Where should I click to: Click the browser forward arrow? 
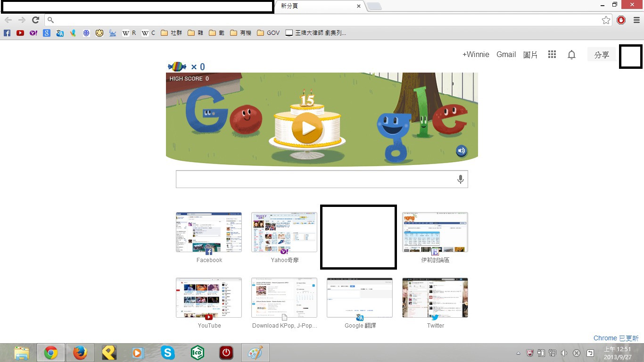point(22,20)
